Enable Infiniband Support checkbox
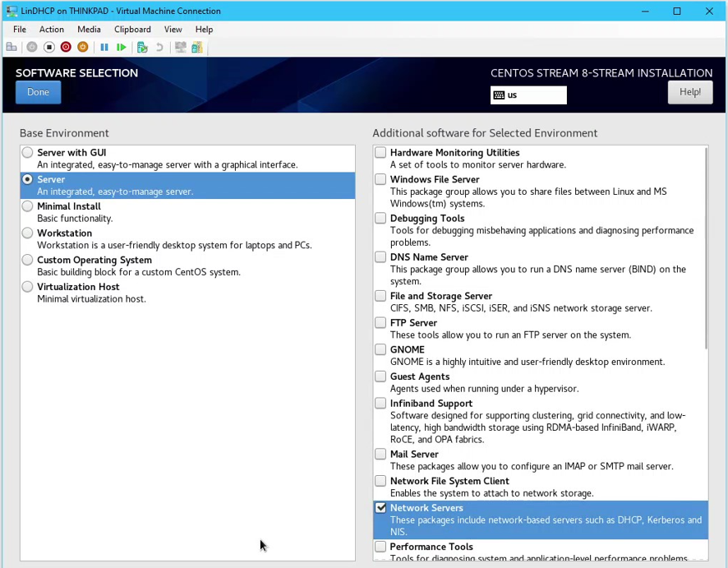The height and width of the screenshot is (568, 728). (380, 403)
